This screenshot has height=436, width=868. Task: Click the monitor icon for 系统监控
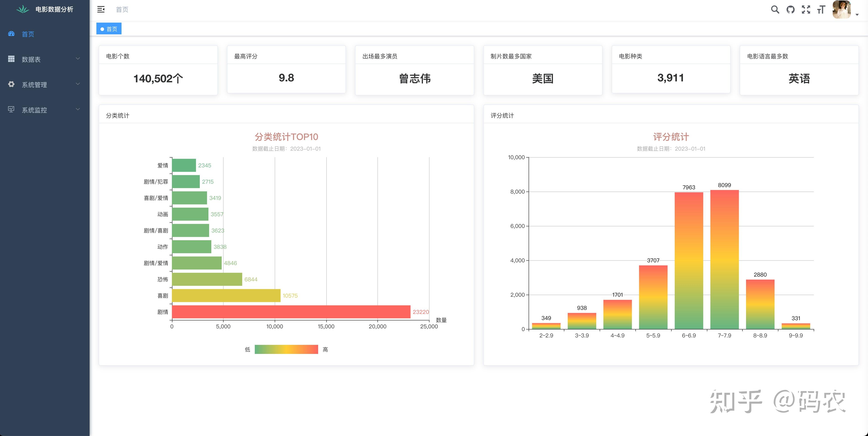tap(12, 109)
